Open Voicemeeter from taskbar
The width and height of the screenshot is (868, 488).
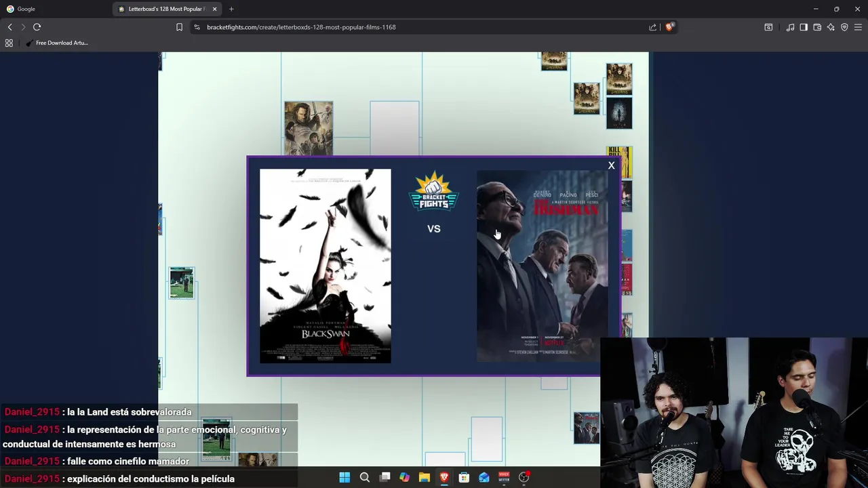(504, 478)
